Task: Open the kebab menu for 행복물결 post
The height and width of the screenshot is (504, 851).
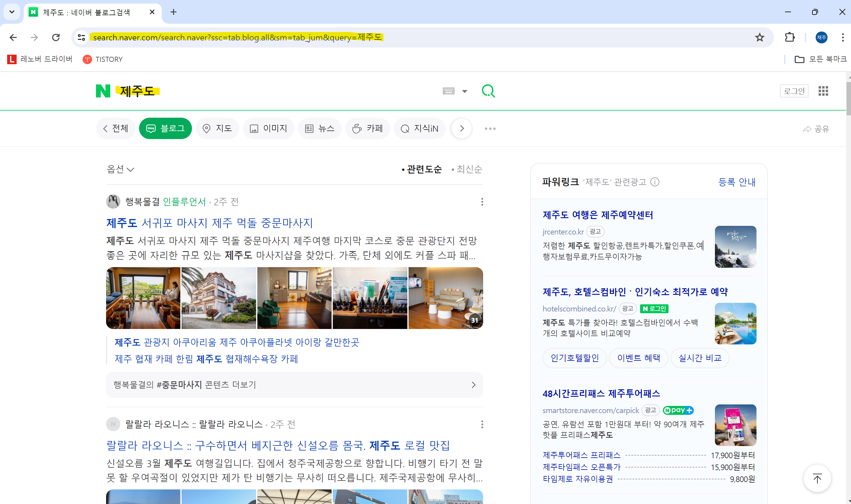Action: [482, 202]
